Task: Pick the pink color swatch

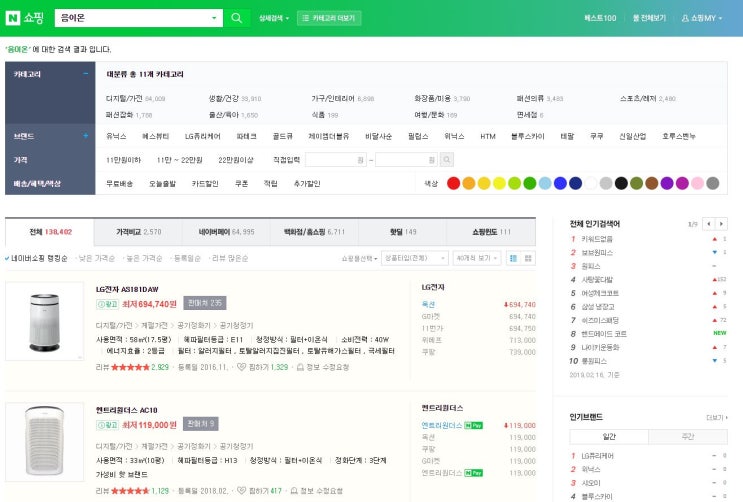Action: click(x=698, y=183)
